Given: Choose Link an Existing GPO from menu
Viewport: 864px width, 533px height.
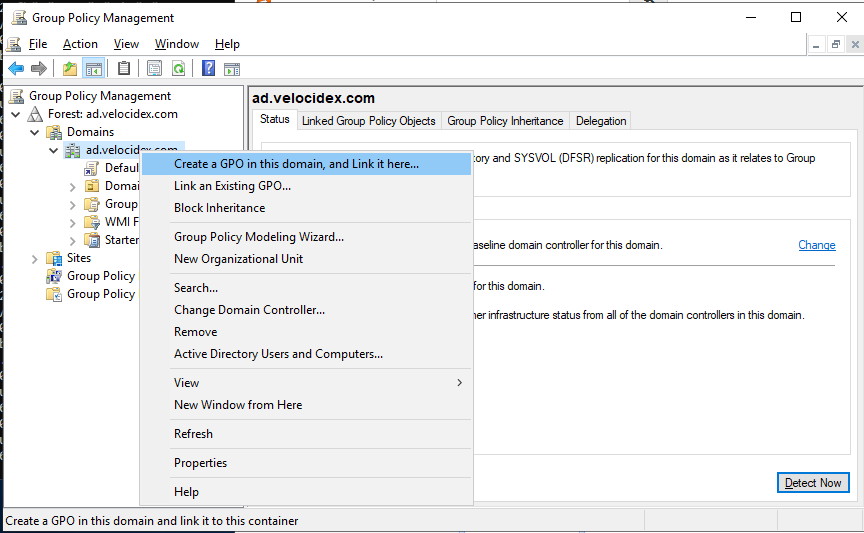Looking at the screenshot, I should (232, 186).
